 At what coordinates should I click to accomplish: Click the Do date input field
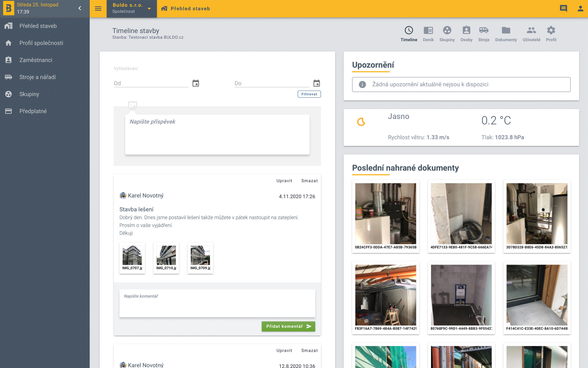coord(272,83)
